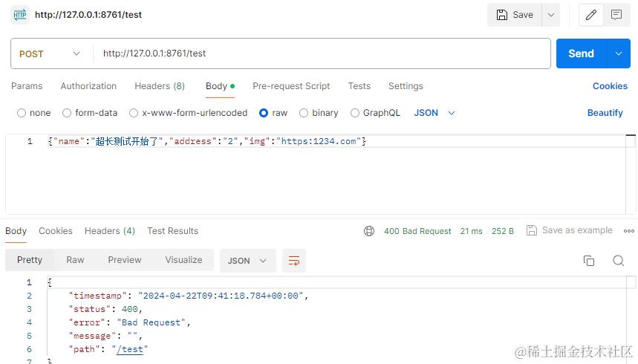Screen dimensions: 638x364
Task: Open the Cookies link on the right
Action: click(x=610, y=86)
